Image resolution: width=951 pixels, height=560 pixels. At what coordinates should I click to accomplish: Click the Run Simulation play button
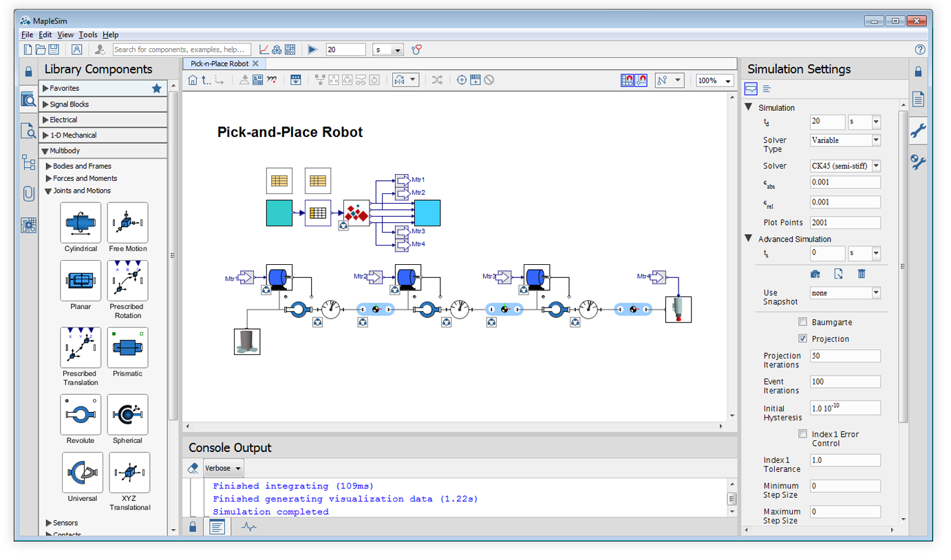point(312,50)
